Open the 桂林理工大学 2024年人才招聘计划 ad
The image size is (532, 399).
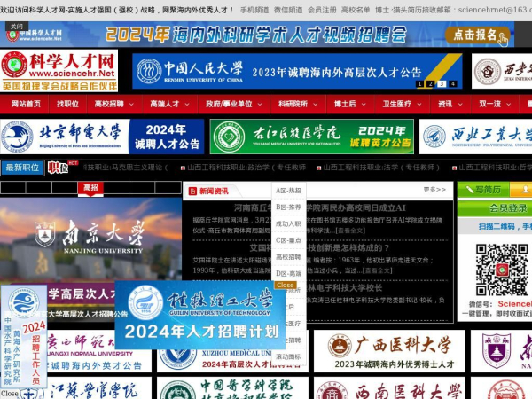pyautogui.click(x=200, y=315)
